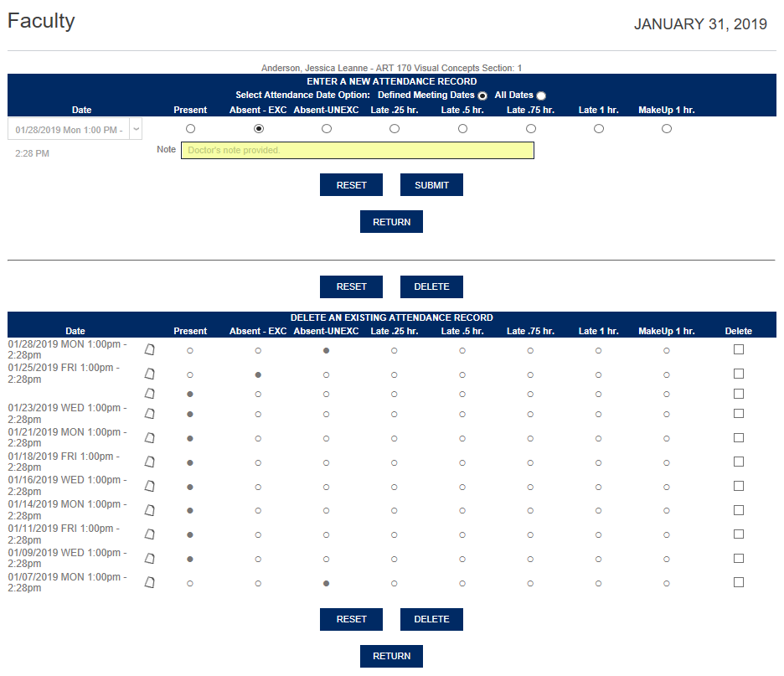Viewport: 784px width, 676px height.
Task: Check Delete box for 01/07/2019 row
Action: click(x=739, y=582)
